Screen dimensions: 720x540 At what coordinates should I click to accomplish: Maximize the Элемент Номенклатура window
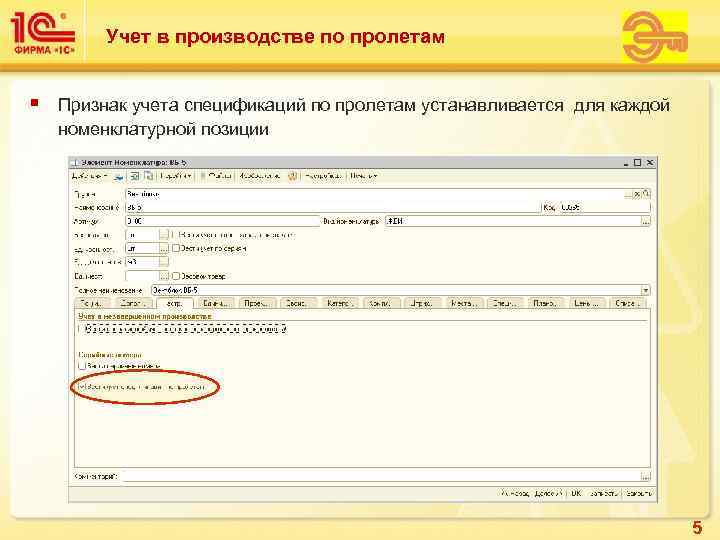pos(637,163)
